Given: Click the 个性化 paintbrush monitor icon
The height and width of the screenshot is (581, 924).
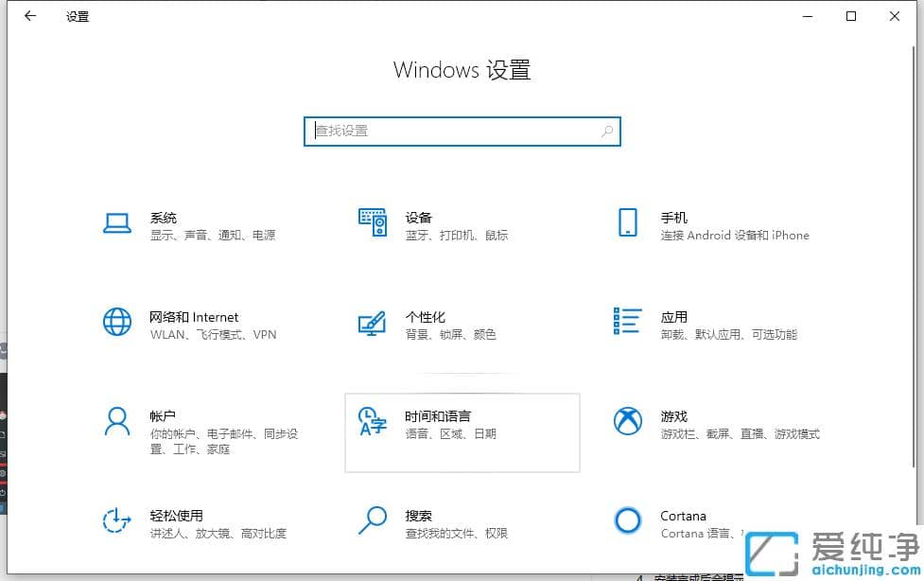Looking at the screenshot, I should [373, 322].
